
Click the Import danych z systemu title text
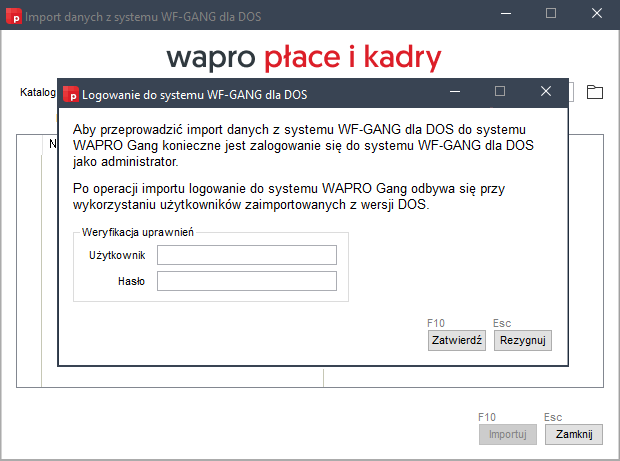coord(143,17)
